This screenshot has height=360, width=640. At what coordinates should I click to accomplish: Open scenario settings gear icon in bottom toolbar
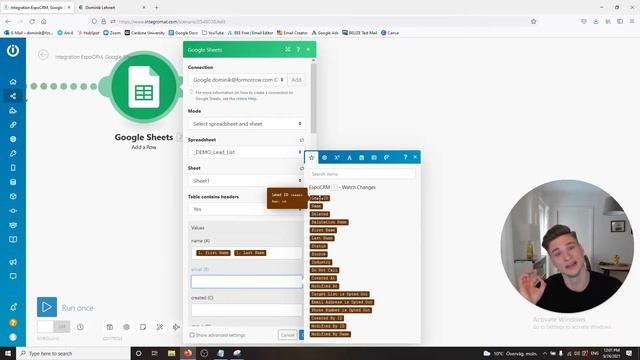pyautogui.click(x=127, y=327)
